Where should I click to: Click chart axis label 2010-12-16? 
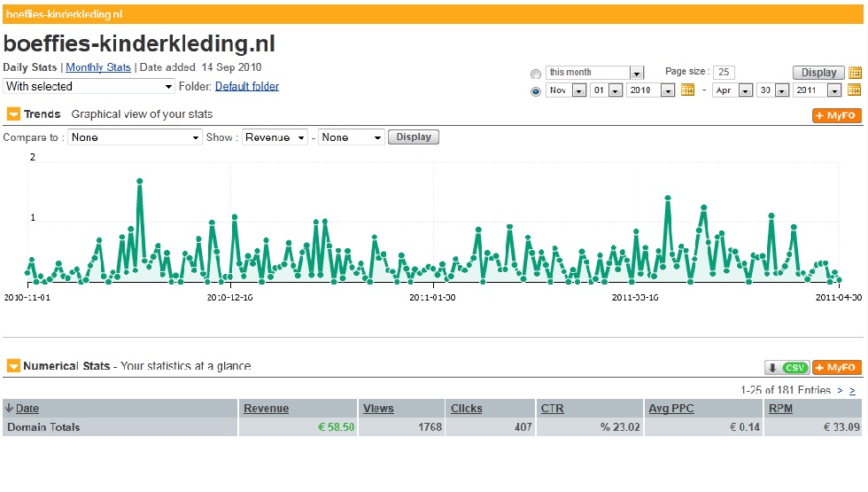click(x=229, y=298)
